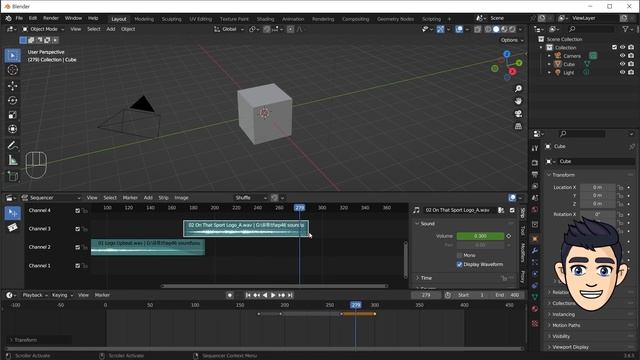Open the Output properties tab icon
The height and width of the screenshot is (360, 640).
[x=535, y=175]
